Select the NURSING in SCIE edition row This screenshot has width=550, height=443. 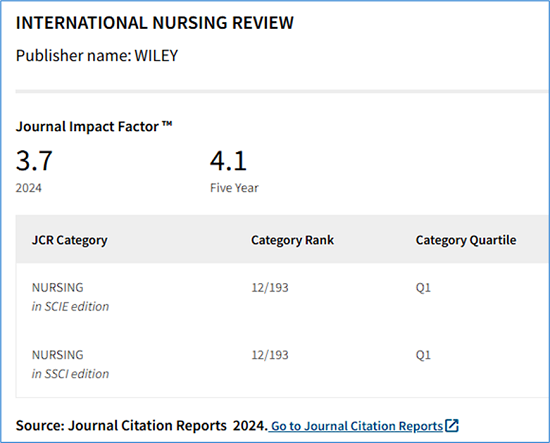point(283,297)
